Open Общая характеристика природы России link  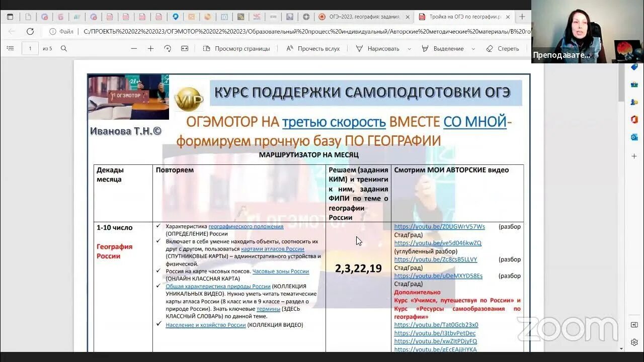point(218,287)
